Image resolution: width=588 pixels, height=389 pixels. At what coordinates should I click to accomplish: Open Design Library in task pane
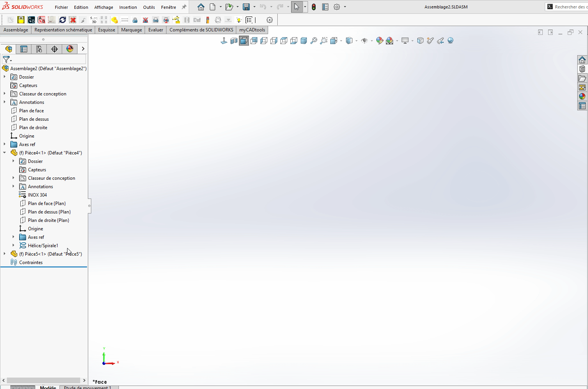(582, 69)
